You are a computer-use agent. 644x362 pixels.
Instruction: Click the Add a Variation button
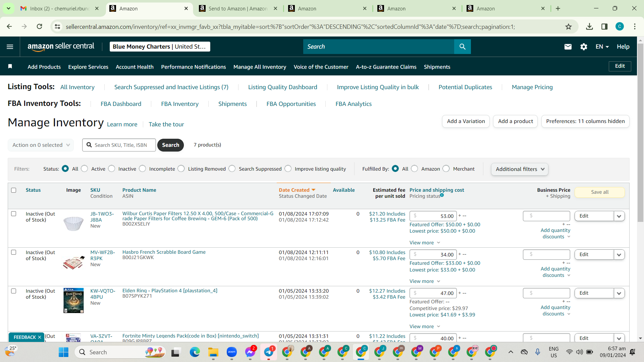coord(466,121)
